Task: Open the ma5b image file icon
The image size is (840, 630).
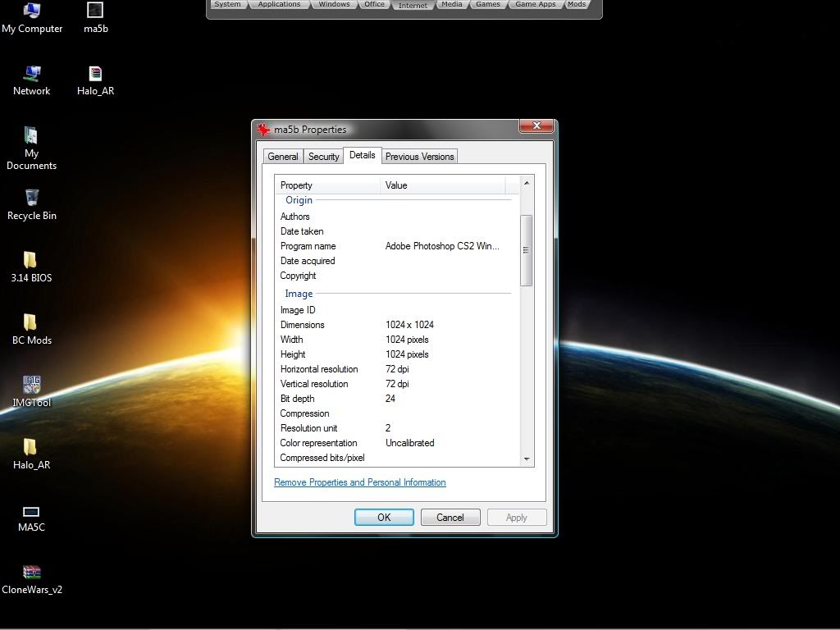Action: point(95,18)
